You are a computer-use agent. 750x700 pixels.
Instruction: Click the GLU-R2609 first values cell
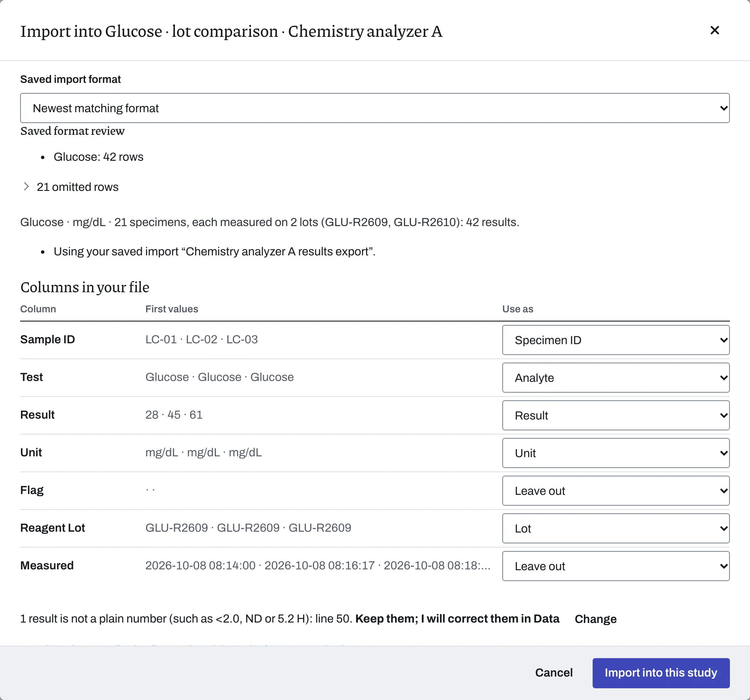[248, 528]
